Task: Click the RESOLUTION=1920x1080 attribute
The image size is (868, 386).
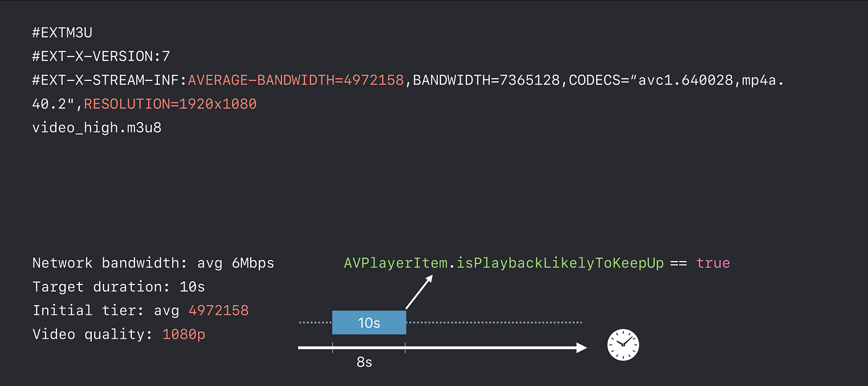Action: [170, 104]
